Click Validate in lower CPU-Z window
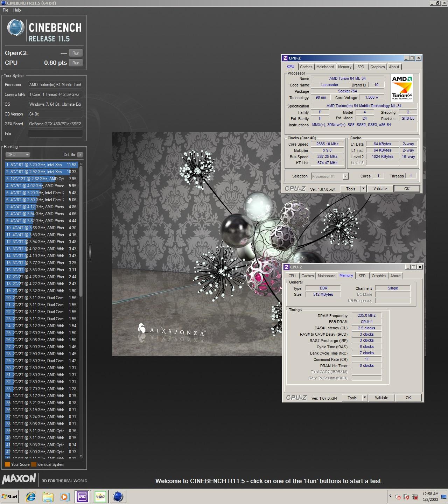Image resolution: width=448 pixels, height=504 pixels. (381, 398)
